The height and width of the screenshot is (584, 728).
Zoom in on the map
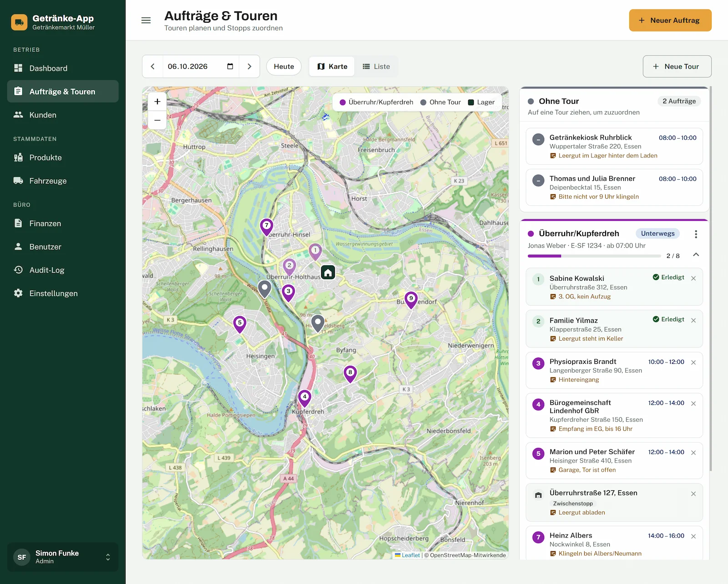(x=157, y=101)
